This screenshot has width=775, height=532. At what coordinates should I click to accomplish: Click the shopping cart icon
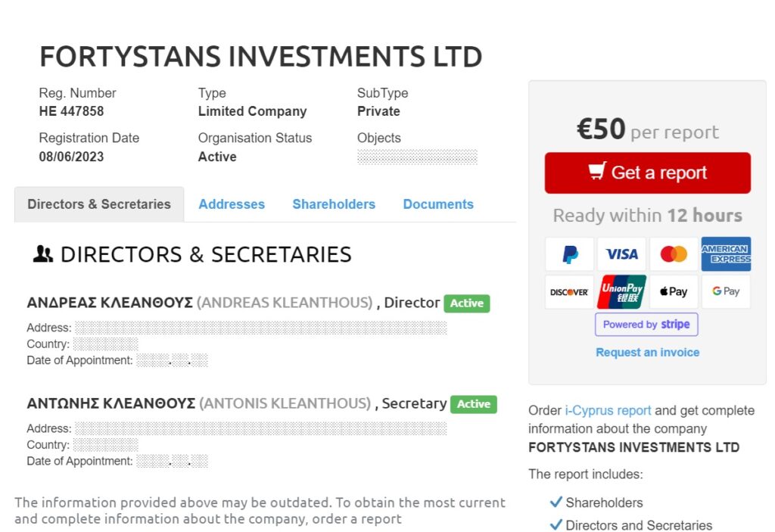click(598, 172)
